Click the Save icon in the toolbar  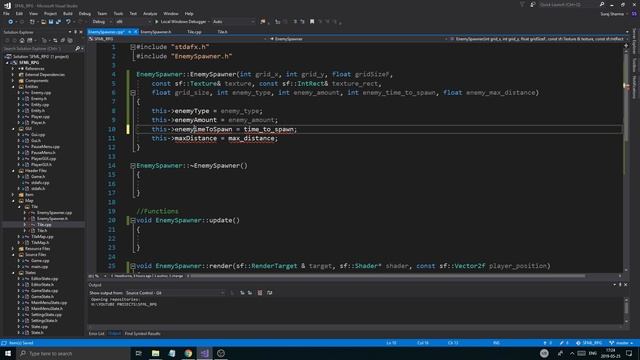[x=51, y=22]
